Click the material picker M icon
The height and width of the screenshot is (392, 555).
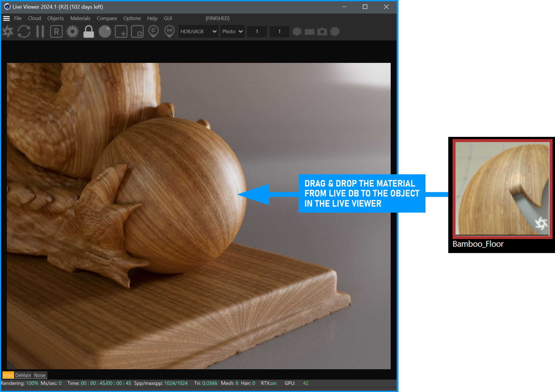click(169, 31)
